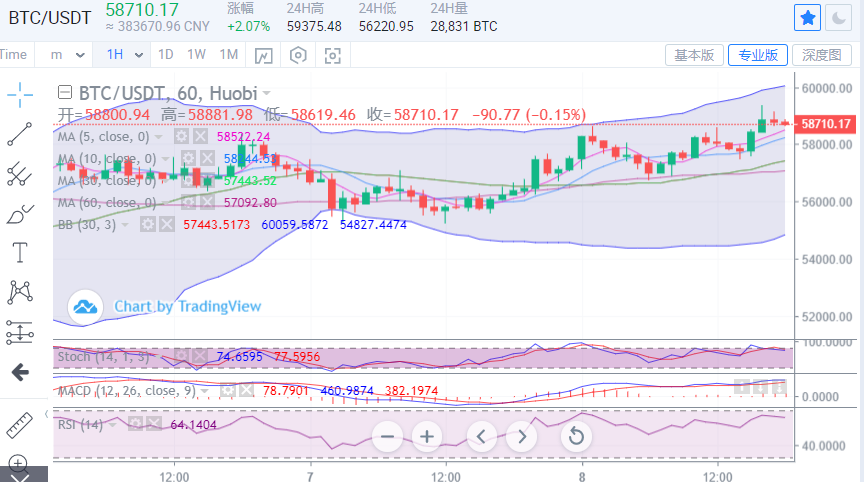Remove the RSI (14) indicator
This screenshot has height=482, width=864.
(x=154, y=424)
